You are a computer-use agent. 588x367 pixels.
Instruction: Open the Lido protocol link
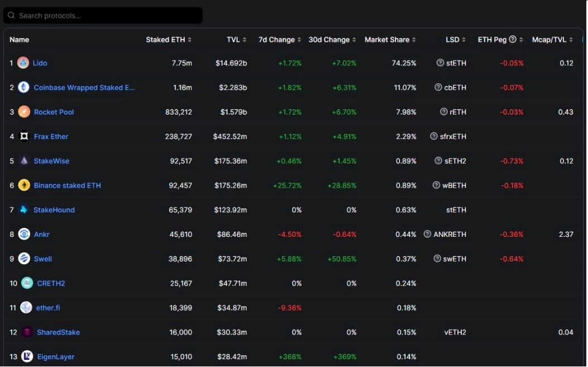coord(40,63)
